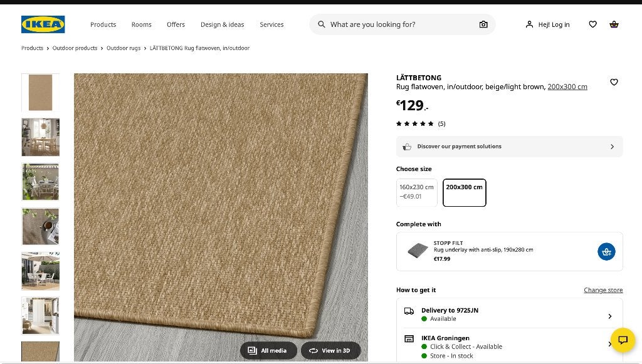Select the white wardrobe room thumbnail
The height and width of the screenshot is (364, 642).
tap(41, 316)
